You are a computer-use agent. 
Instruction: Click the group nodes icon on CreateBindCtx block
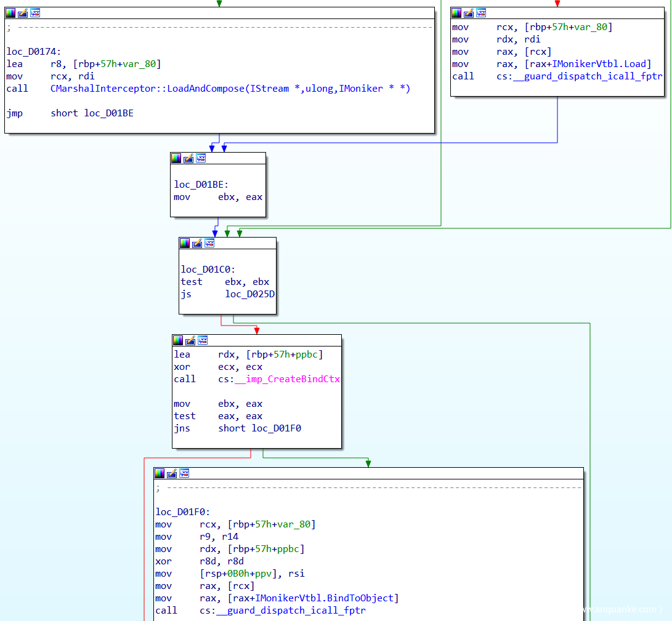click(x=203, y=340)
